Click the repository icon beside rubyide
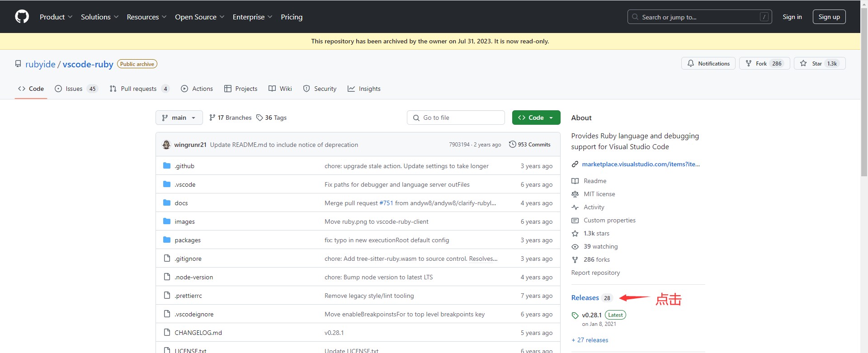The image size is (868, 353). (x=18, y=64)
